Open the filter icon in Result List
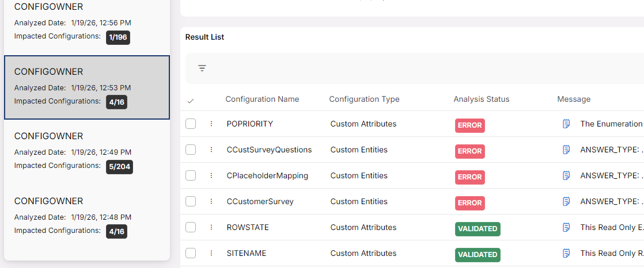Viewport: 644px width, 268px height. pyautogui.click(x=202, y=68)
